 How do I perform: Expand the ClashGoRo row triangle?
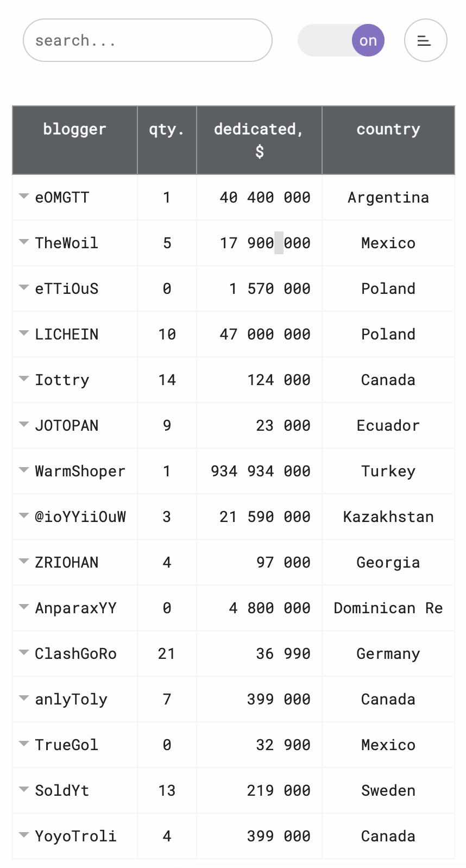(23, 652)
